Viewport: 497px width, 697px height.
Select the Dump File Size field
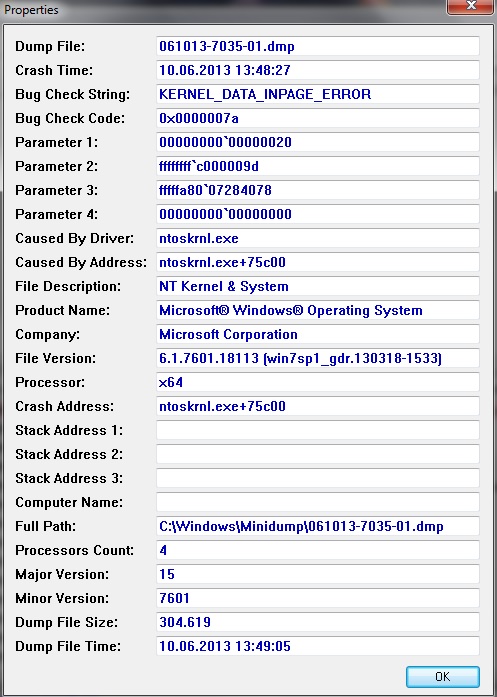(318, 622)
